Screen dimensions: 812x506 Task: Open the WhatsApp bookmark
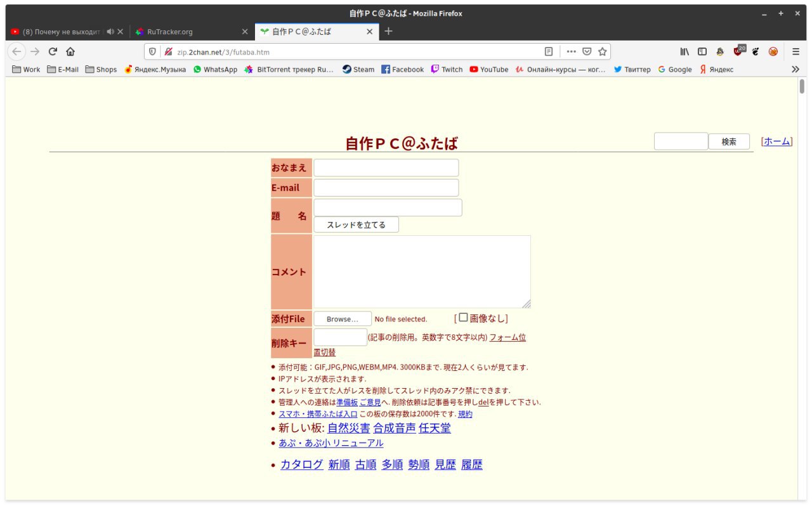(x=215, y=69)
